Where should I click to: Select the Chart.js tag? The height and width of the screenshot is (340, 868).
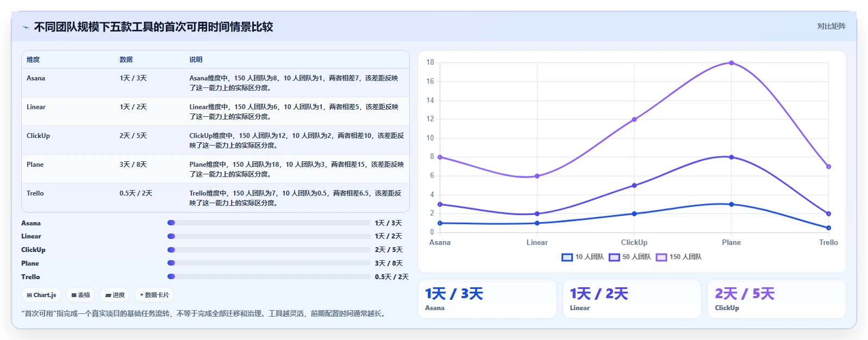(x=41, y=295)
